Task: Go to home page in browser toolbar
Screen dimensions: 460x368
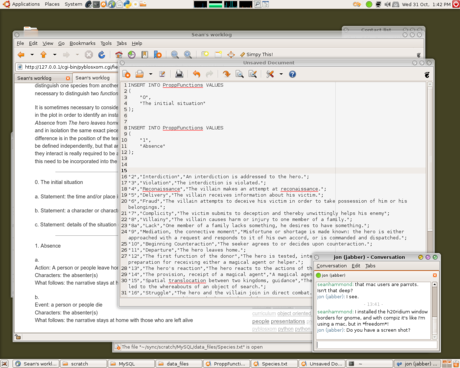Action: (119, 55)
